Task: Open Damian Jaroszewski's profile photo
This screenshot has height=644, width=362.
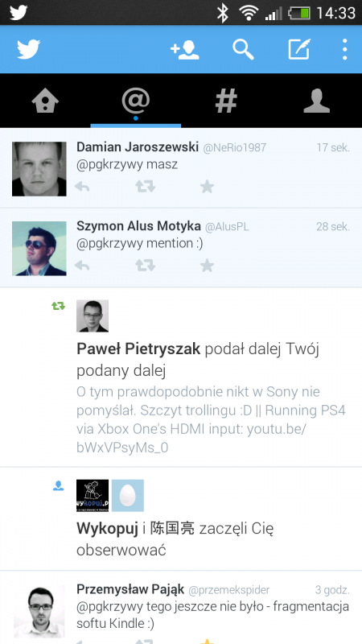Action: click(x=39, y=169)
